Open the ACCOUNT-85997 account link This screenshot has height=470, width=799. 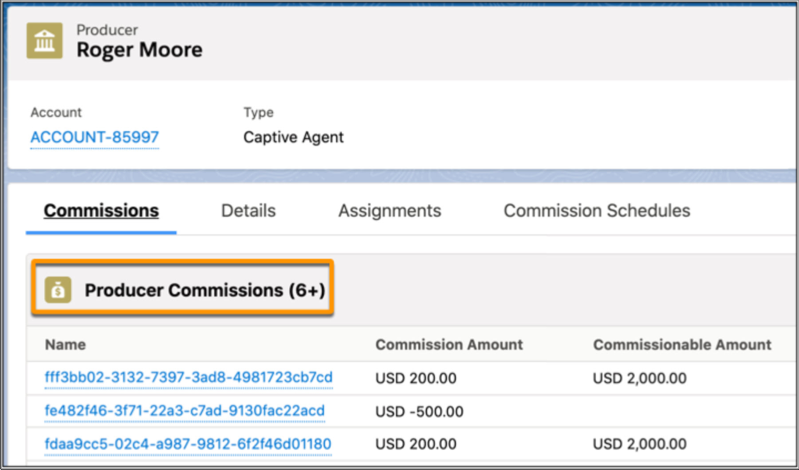(x=95, y=137)
